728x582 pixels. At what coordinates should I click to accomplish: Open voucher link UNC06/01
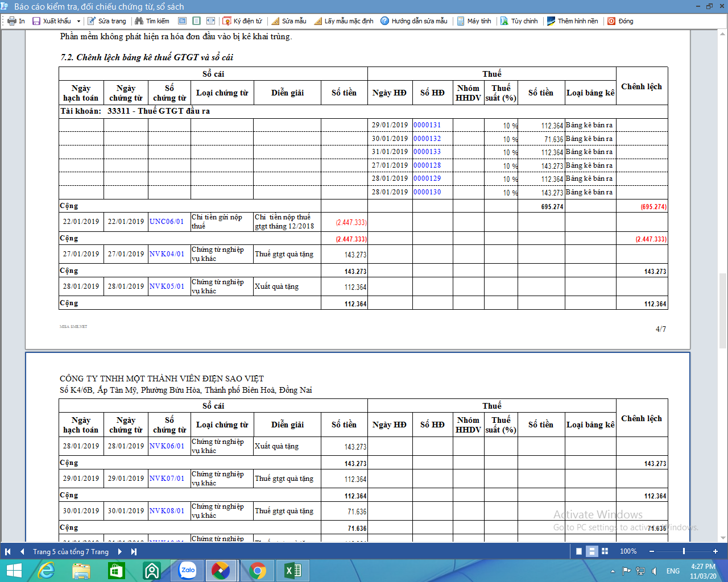(166, 222)
